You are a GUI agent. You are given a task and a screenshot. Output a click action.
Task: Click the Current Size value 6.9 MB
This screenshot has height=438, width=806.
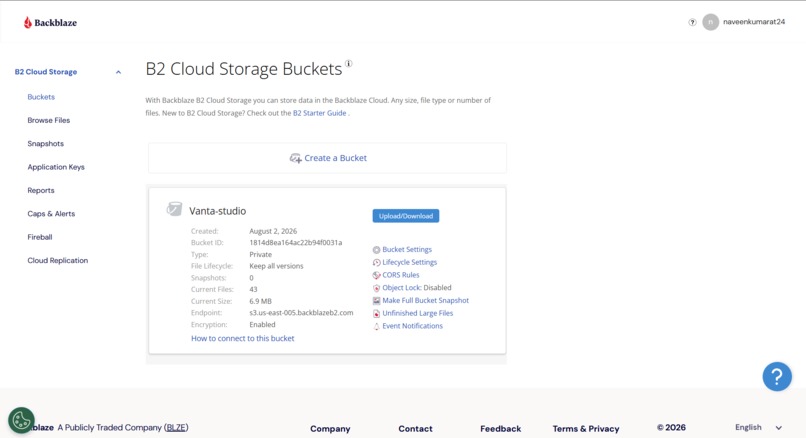tap(261, 301)
